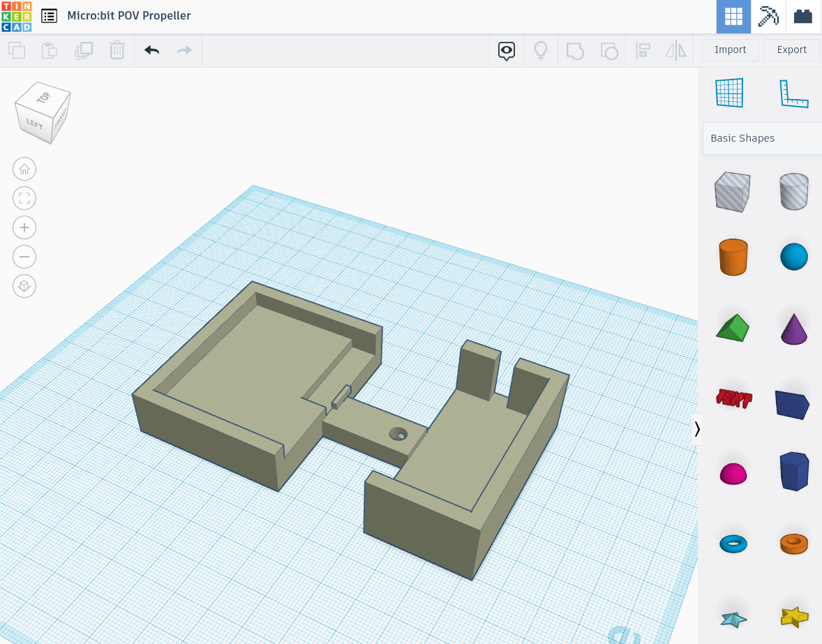
Task: Pick the blue Torus shape
Action: coord(733,544)
